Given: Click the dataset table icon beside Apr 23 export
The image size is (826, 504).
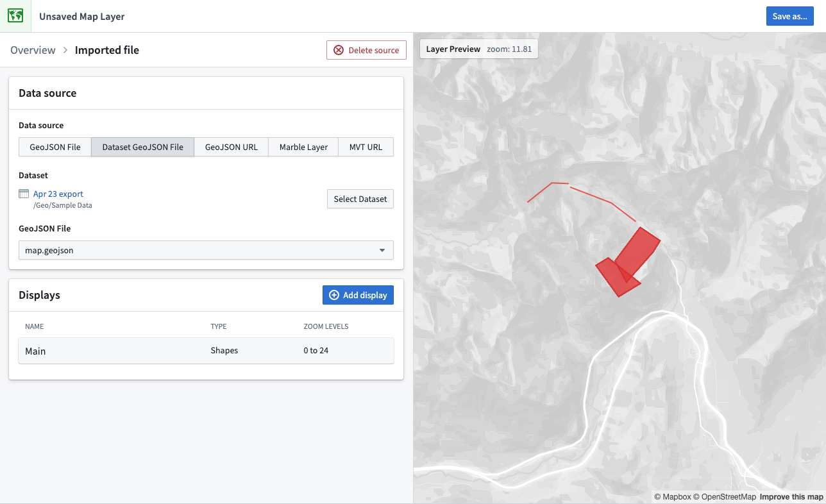Looking at the screenshot, I should [24, 194].
